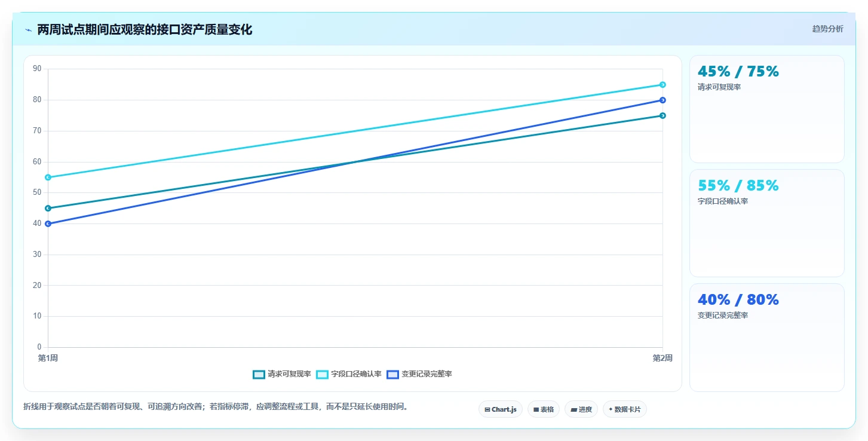
Task: Select the 40% / 80% stat card value
Action: coord(738,300)
